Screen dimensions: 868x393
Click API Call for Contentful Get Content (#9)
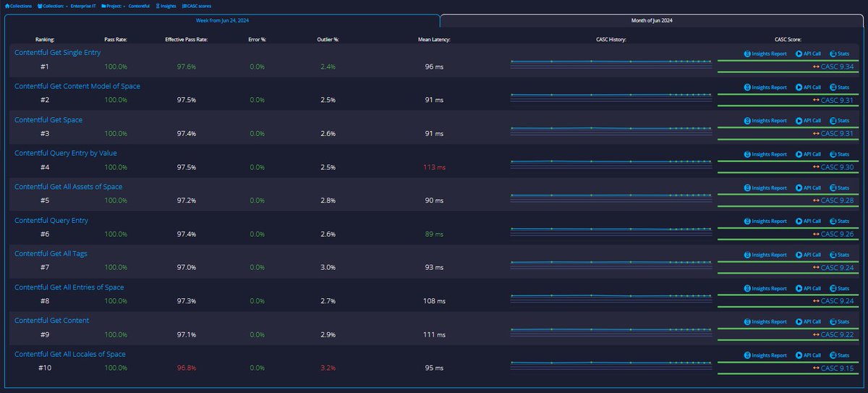click(x=808, y=321)
